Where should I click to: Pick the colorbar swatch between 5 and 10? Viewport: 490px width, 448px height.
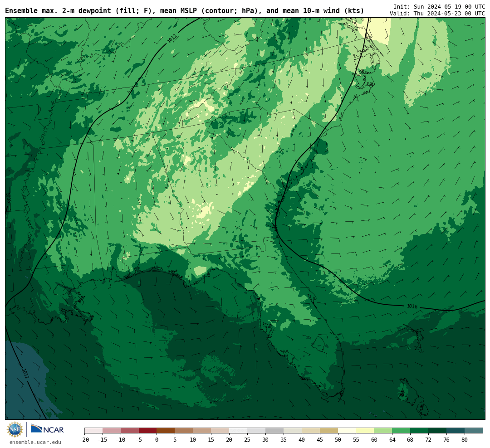[x=184, y=431]
